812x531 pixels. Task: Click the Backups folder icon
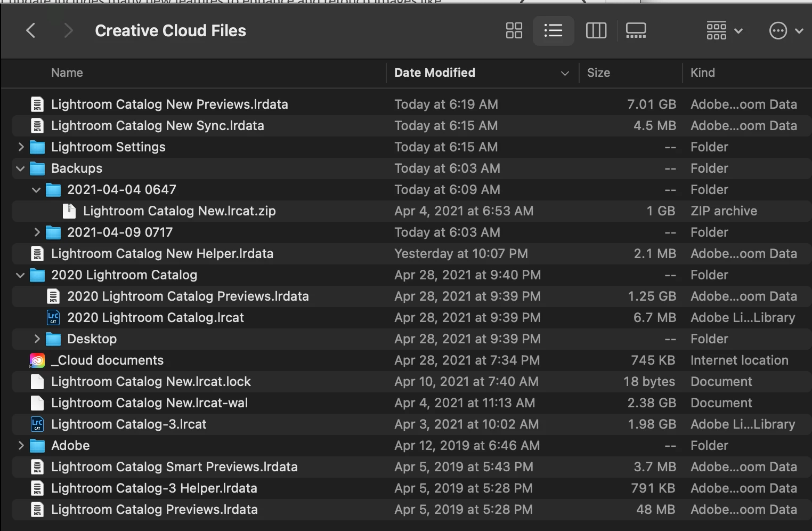click(x=37, y=168)
